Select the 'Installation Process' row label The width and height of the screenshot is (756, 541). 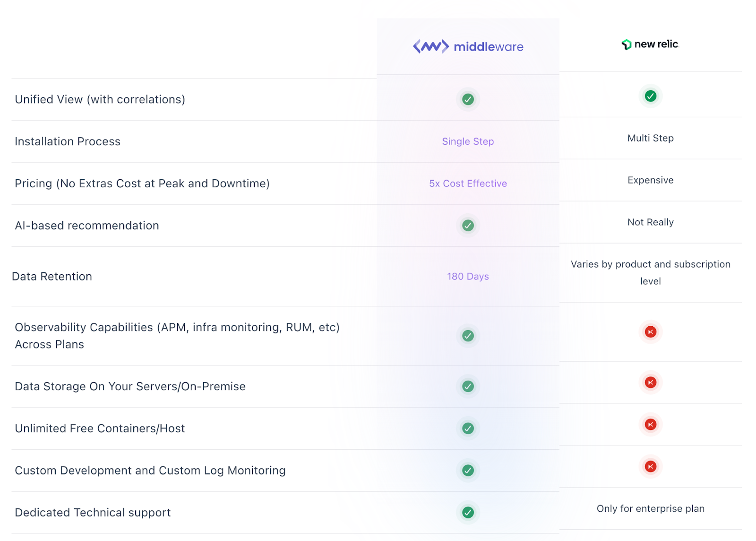pos(68,141)
